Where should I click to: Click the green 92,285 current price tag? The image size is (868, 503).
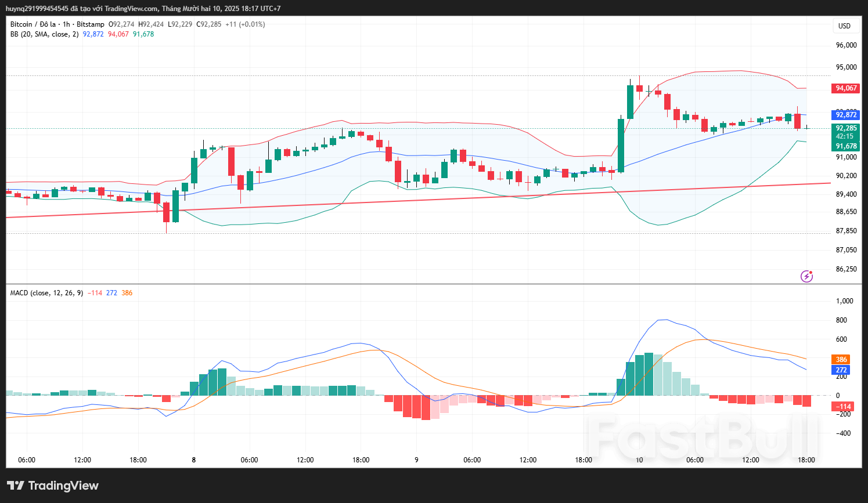tap(846, 128)
